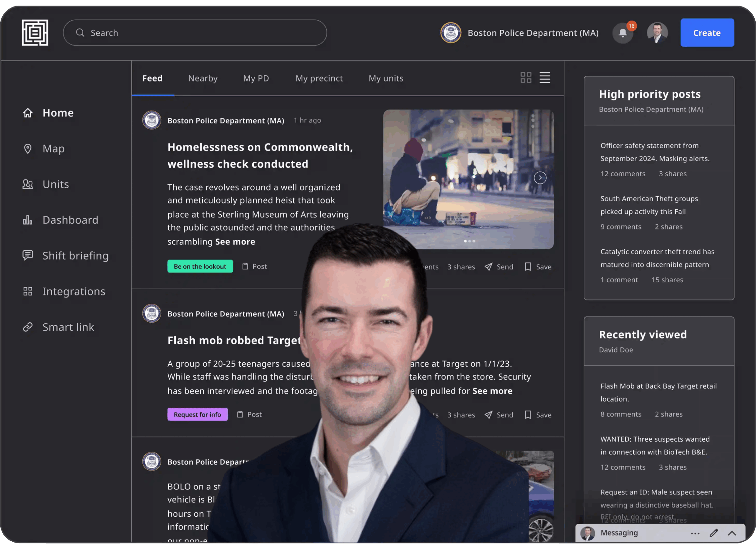Open Catalytic converter theft trend post

pos(657,258)
